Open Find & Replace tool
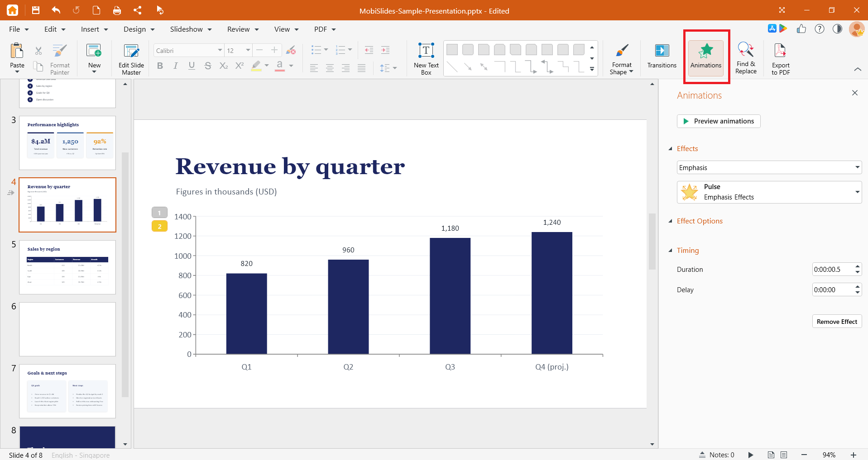This screenshot has width=868, height=460. [x=746, y=58]
